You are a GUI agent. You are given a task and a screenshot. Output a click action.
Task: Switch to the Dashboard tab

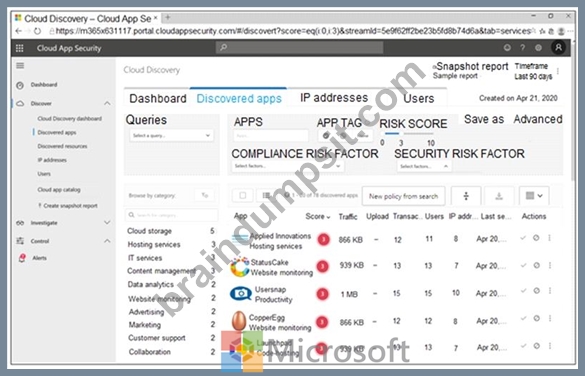pyautogui.click(x=158, y=98)
